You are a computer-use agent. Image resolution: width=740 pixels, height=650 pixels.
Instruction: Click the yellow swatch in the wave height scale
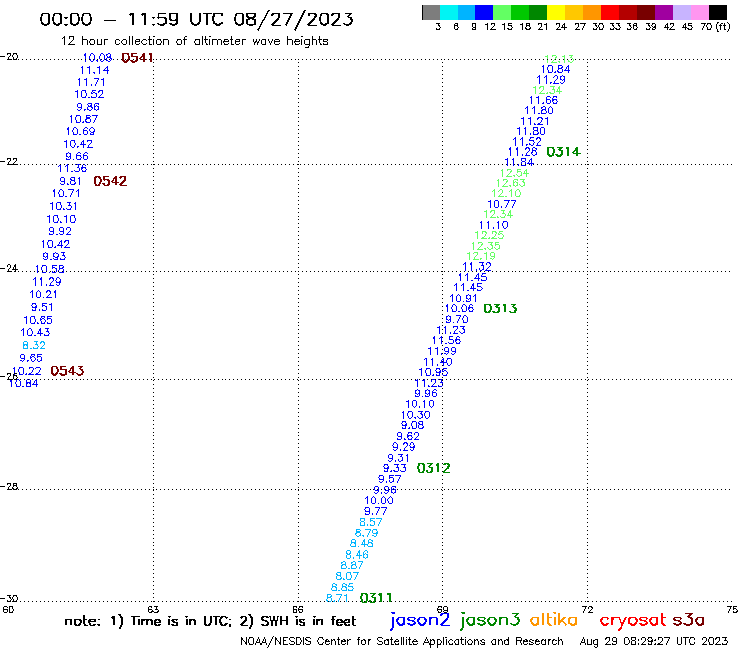[x=556, y=12]
